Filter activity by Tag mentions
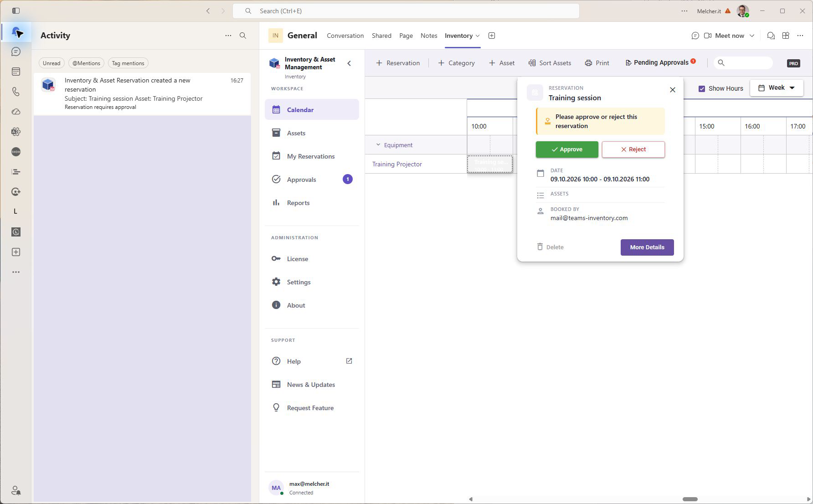Viewport: 813px width, 504px height. coord(128,63)
